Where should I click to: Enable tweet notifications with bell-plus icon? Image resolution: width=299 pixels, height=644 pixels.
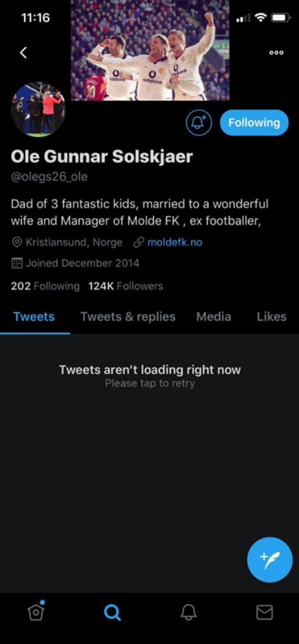click(x=198, y=123)
